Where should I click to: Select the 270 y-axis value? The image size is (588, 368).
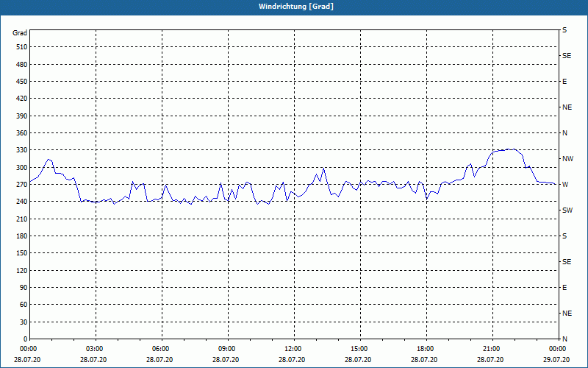(22, 185)
